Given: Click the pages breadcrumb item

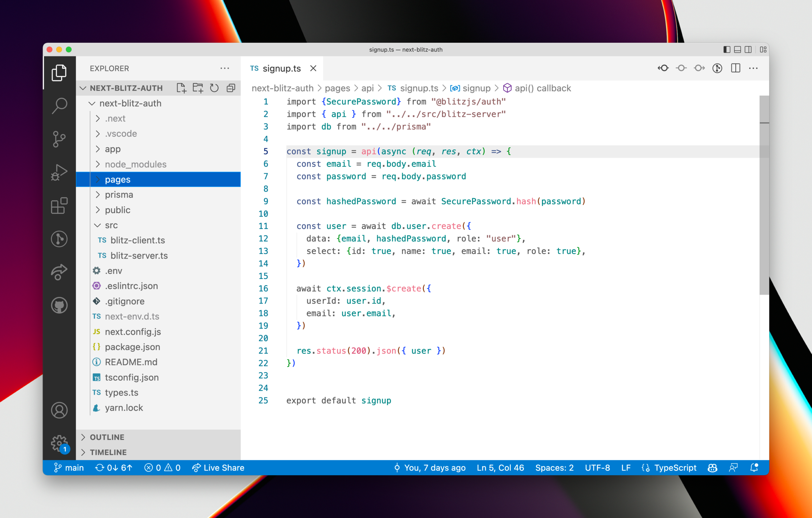Looking at the screenshot, I should [x=337, y=88].
